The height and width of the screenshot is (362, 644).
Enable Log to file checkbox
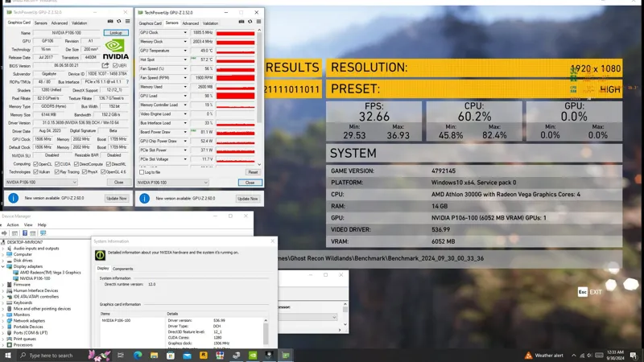[142, 172]
